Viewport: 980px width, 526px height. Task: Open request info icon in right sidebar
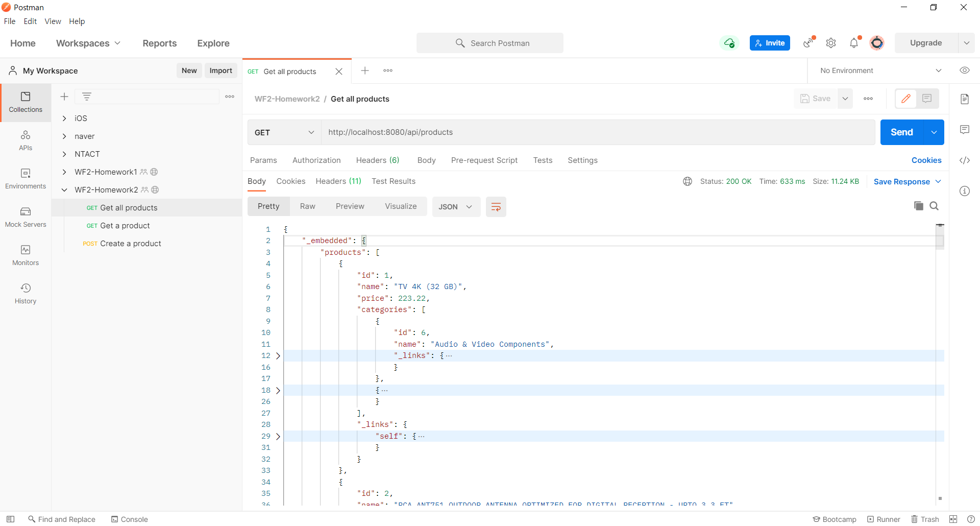(965, 191)
